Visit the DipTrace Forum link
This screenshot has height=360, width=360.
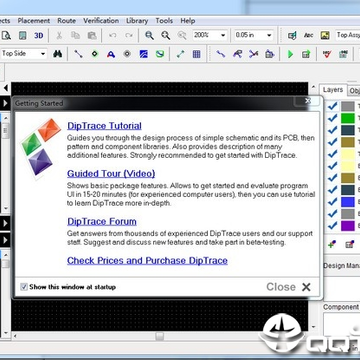pos(102,221)
